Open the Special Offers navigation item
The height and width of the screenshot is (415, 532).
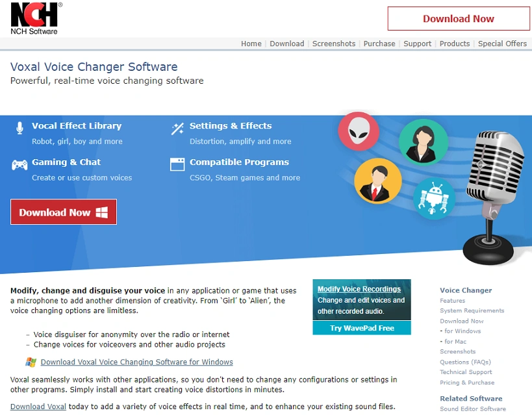502,44
